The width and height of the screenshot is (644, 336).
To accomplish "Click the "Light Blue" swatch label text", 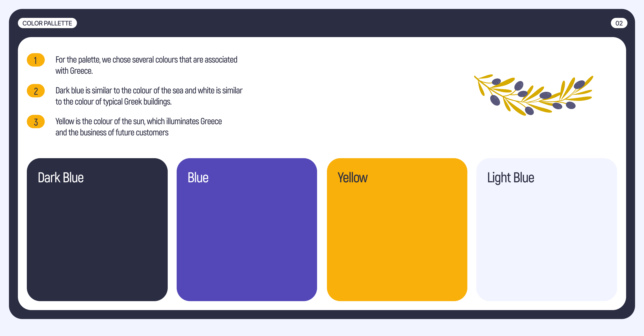I will 511,178.
